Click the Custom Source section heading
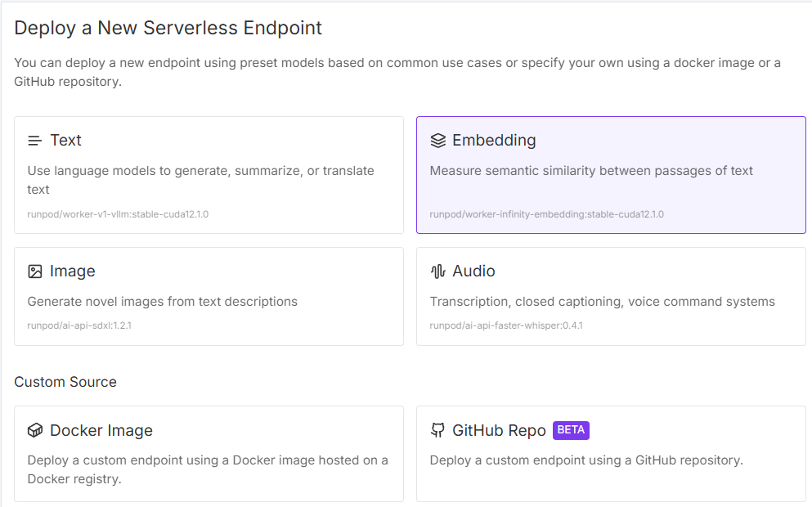 pos(65,382)
